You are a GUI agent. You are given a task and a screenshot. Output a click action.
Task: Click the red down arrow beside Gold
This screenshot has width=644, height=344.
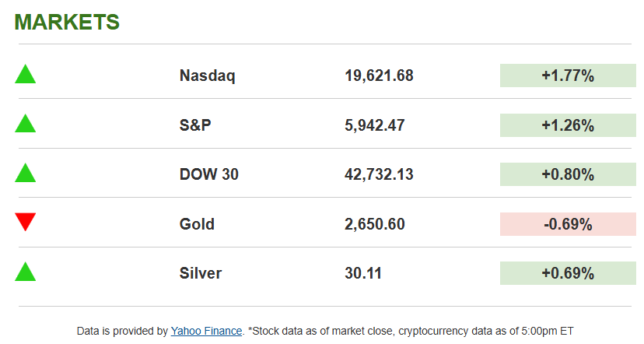[x=26, y=222]
